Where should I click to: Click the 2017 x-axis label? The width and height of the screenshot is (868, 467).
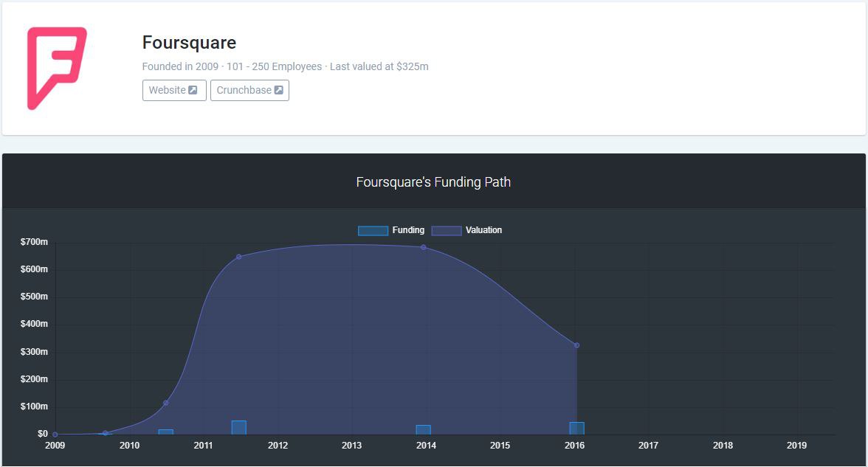pyautogui.click(x=648, y=446)
